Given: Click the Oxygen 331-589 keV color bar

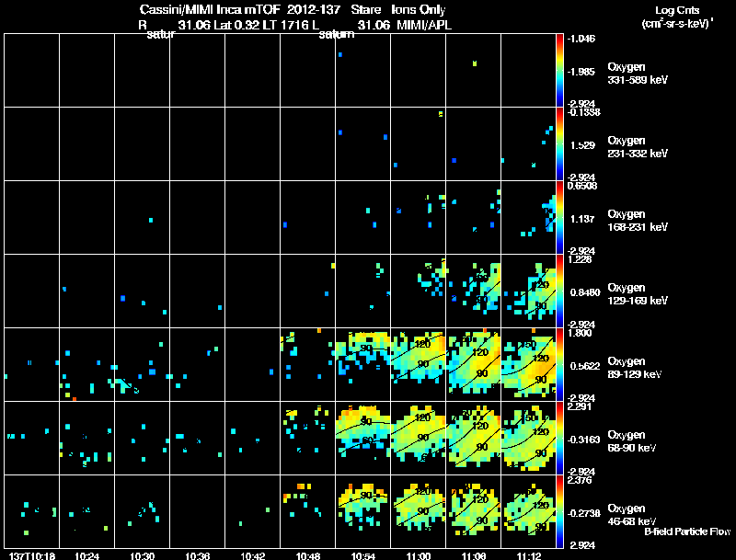Looking at the screenshot, I should (559, 71).
